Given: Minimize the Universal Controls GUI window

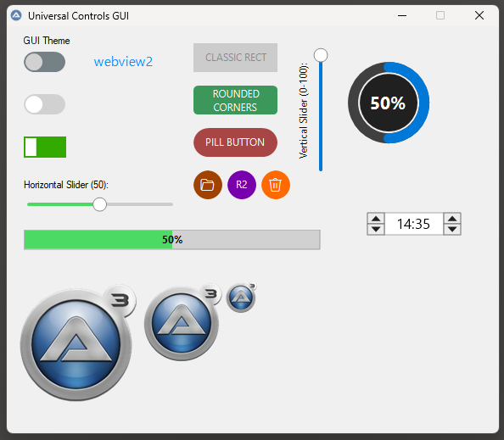Looking at the screenshot, I should point(402,15).
